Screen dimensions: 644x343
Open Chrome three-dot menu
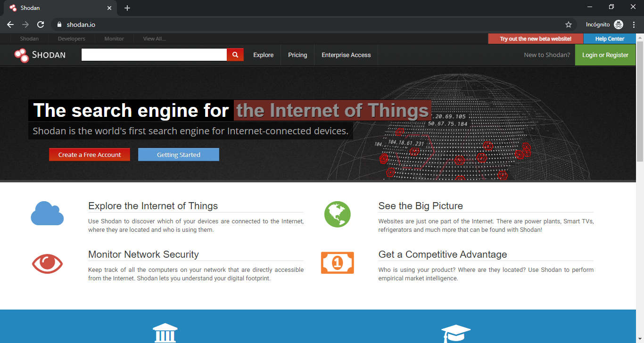click(x=634, y=24)
